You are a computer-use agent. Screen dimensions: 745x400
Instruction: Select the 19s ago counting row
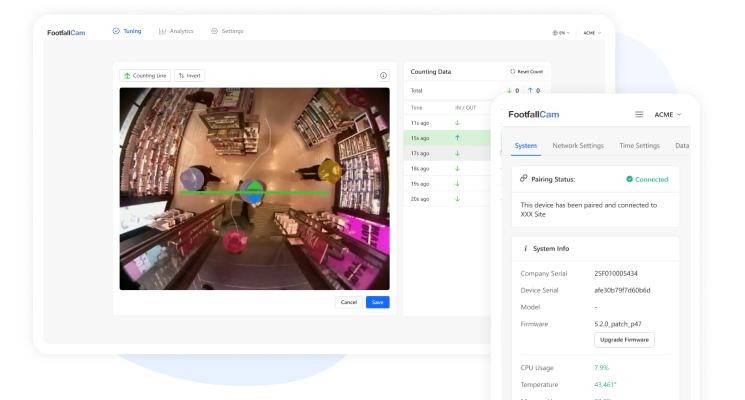[x=447, y=183]
